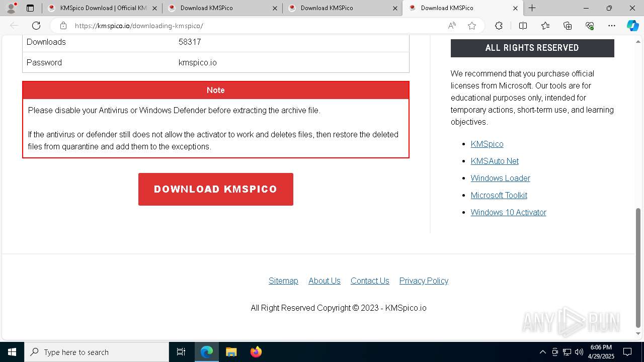
Task: Open File Explorer from taskbar
Action: [x=231, y=352]
